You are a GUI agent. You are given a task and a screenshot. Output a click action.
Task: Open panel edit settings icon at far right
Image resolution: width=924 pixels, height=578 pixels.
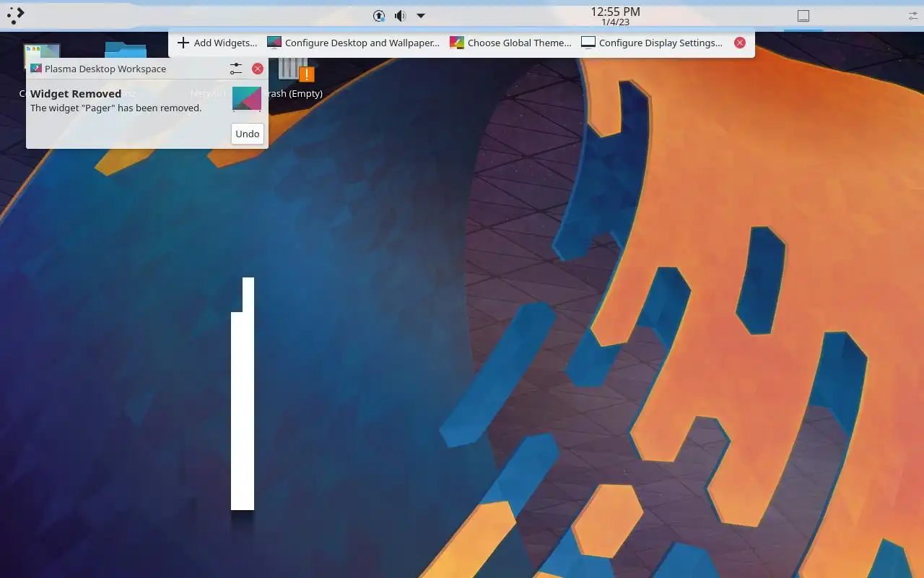tap(912, 15)
